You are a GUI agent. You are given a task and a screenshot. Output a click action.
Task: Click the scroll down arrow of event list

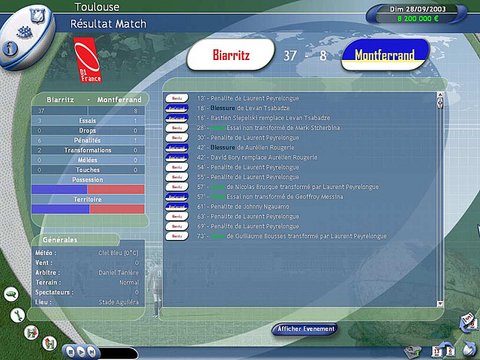(440, 303)
